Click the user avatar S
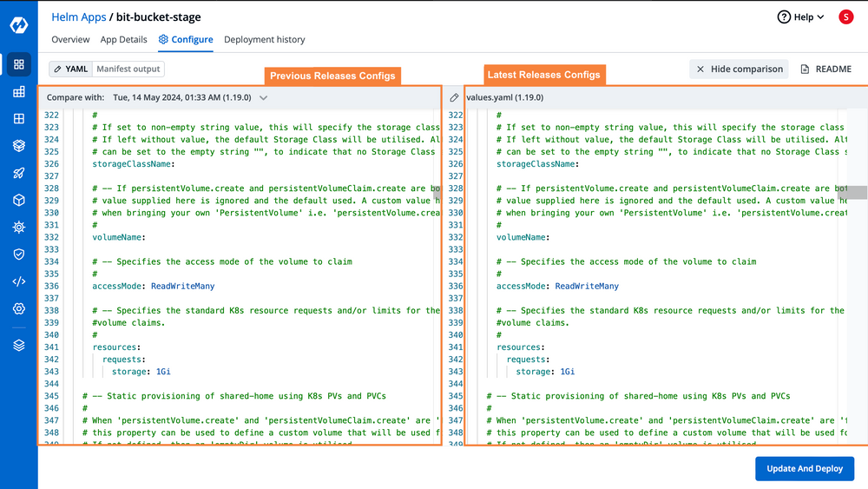The width and height of the screenshot is (868, 489). [x=845, y=17]
